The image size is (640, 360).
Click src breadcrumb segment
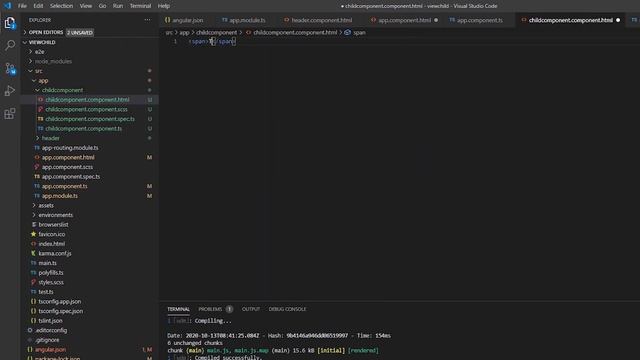tap(169, 32)
